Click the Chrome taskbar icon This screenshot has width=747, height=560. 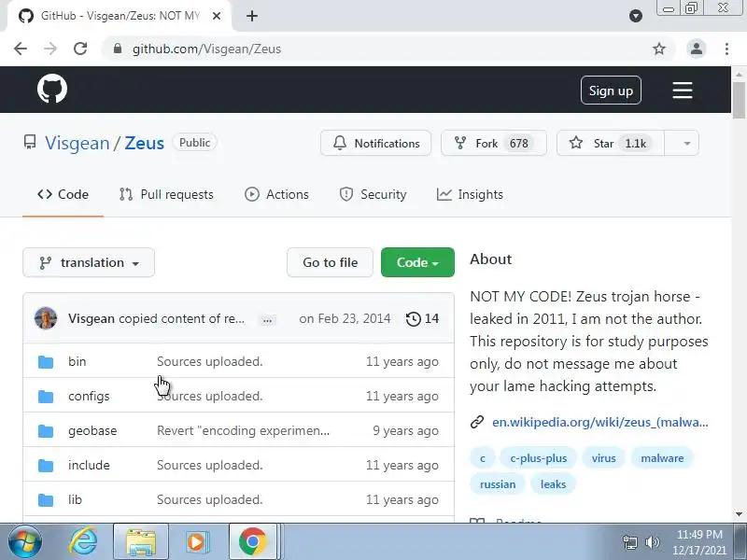tap(252, 542)
